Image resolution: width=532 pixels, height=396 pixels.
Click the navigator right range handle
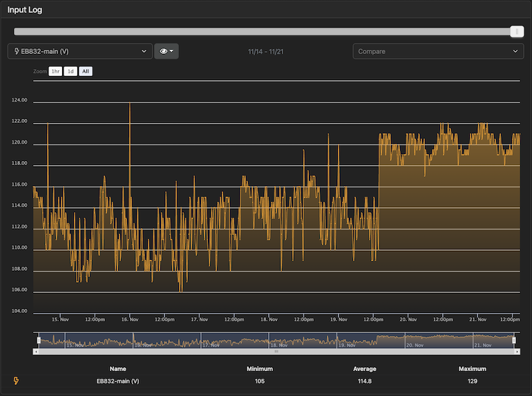(x=514, y=340)
